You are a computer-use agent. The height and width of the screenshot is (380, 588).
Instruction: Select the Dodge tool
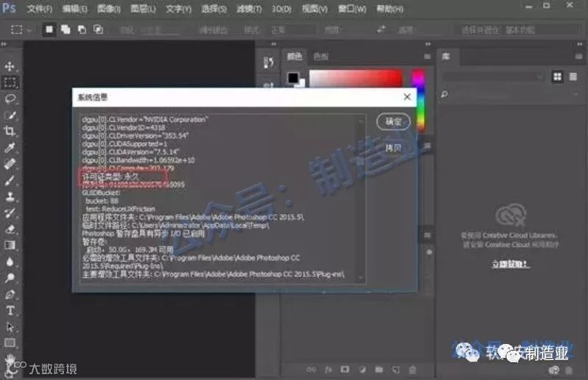pyautogui.click(x=10, y=278)
